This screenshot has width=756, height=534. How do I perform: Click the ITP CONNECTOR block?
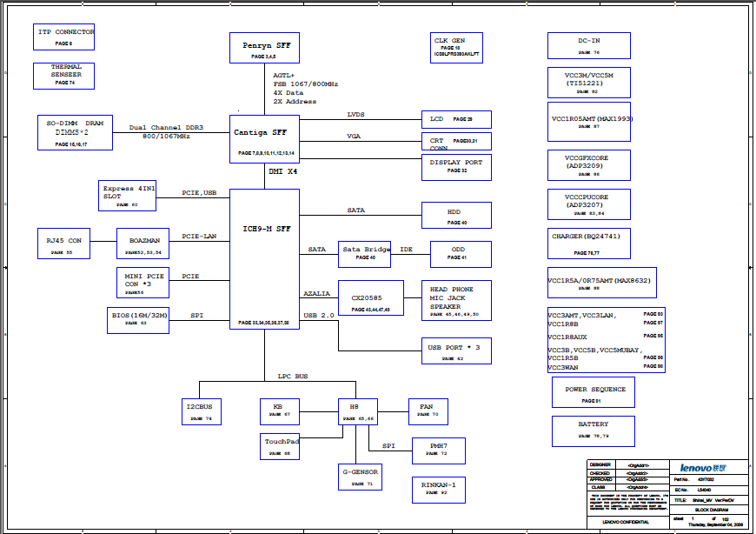[64, 37]
